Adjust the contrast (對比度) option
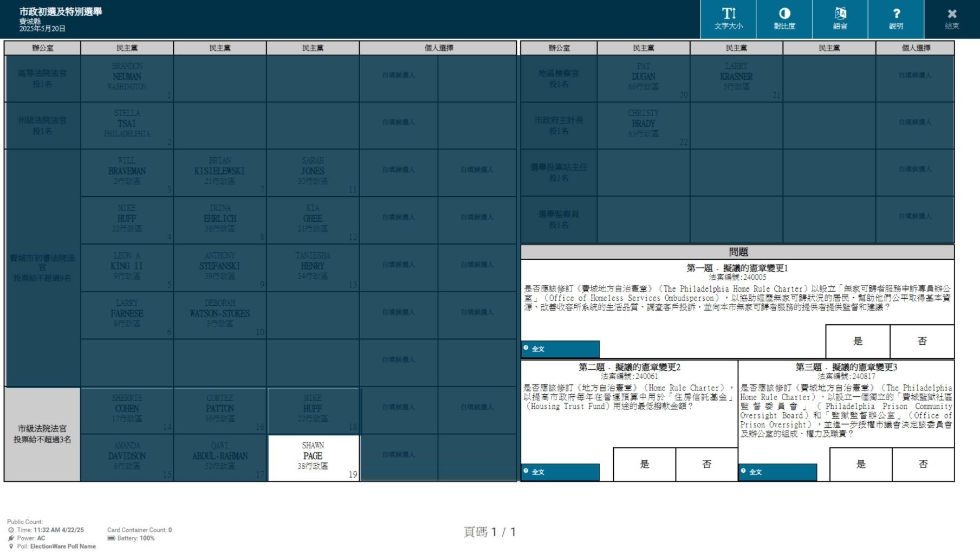980x553 pixels. point(784,19)
